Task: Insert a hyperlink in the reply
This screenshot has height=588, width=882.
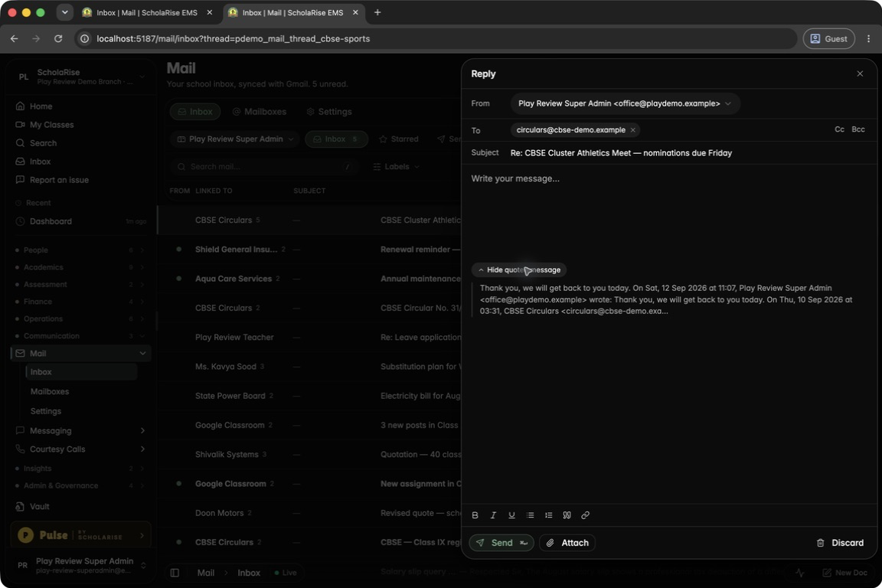Action: click(585, 514)
